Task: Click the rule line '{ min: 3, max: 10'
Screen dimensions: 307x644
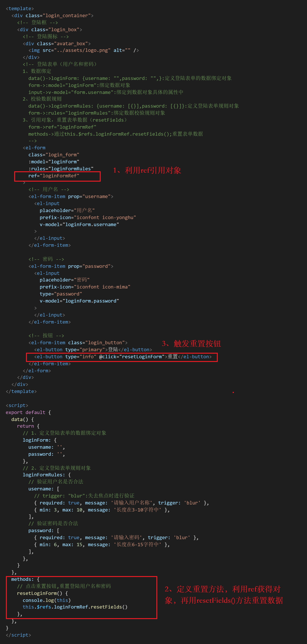Action: point(102,510)
